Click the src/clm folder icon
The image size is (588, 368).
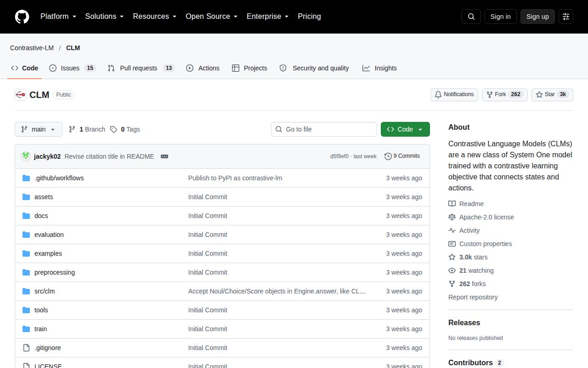pos(26,291)
